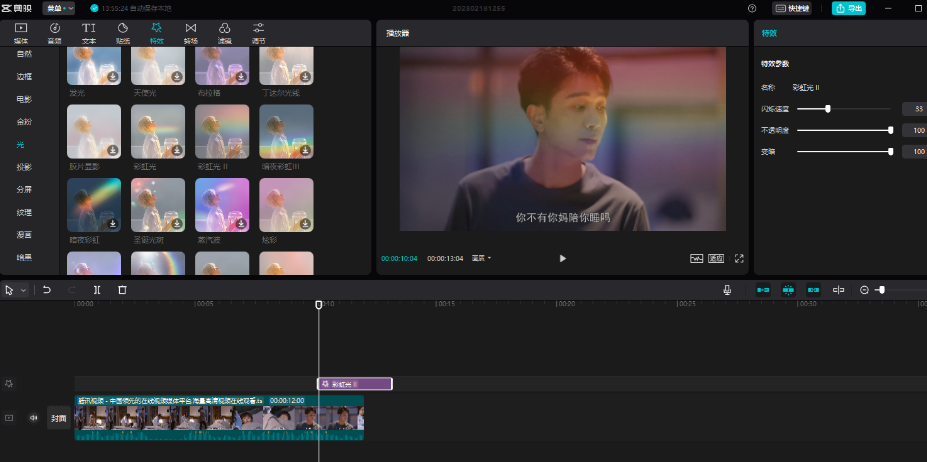Click the playhead marker on the timeline ruler
Screen dimensions: 927x462
(x=319, y=304)
